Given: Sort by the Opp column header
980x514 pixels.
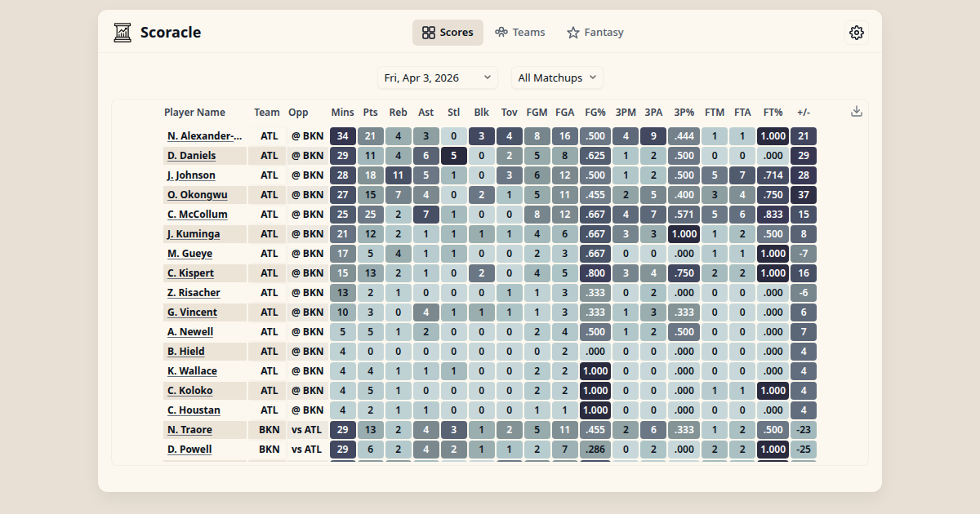Looking at the screenshot, I should tap(298, 113).
